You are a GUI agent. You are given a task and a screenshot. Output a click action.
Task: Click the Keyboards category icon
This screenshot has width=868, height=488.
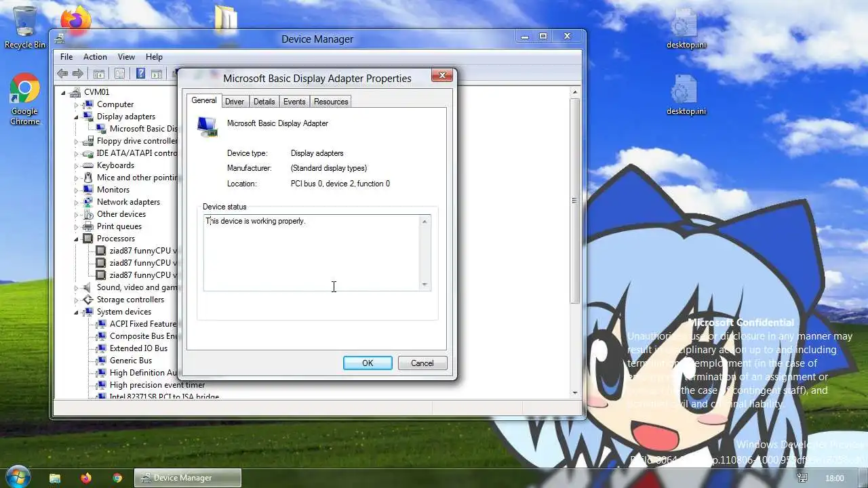(87, 165)
